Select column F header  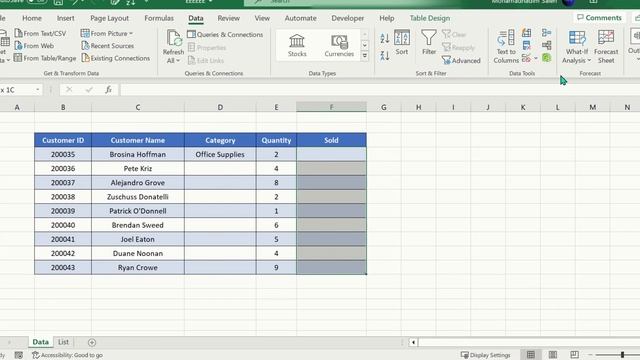331,107
